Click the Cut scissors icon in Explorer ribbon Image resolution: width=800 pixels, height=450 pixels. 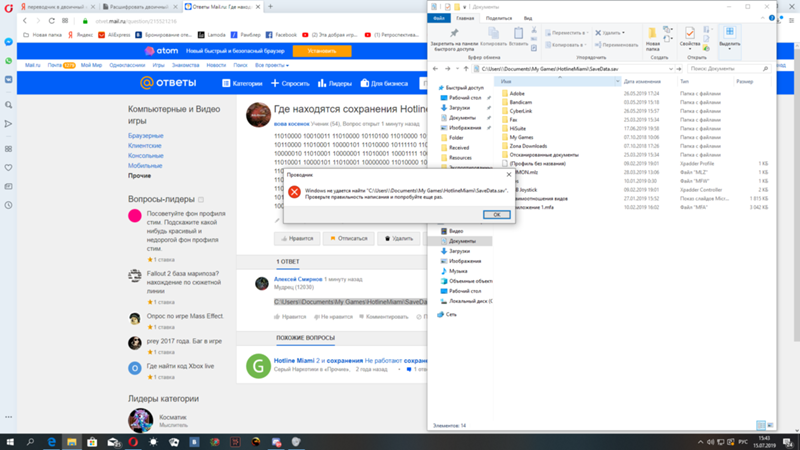(x=534, y=30)
